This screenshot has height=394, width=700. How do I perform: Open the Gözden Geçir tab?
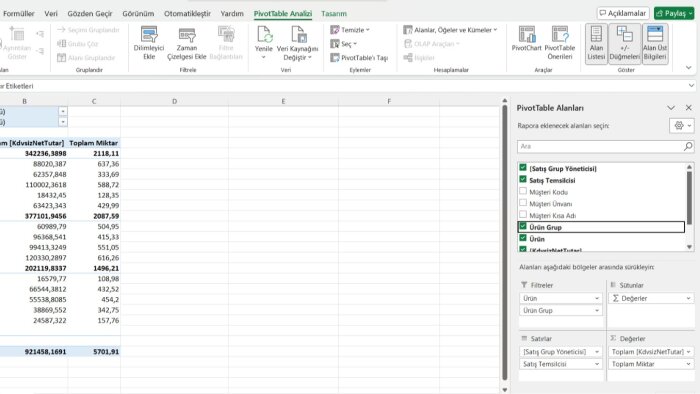[x=90, y=13]
